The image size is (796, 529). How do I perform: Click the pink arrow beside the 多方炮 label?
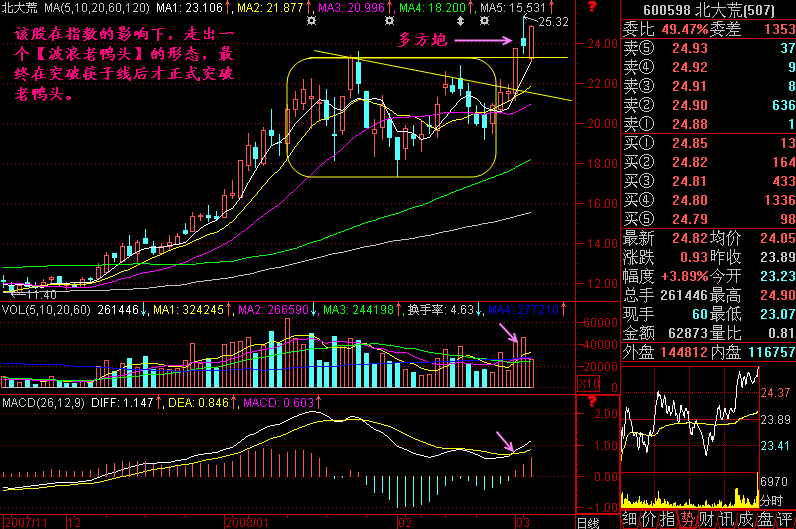(x=484, y=42)
